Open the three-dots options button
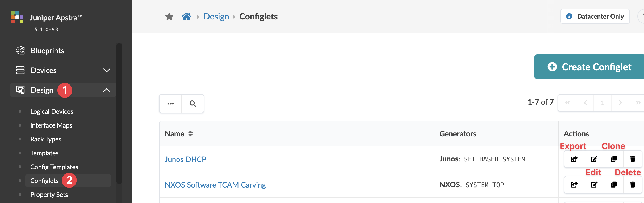Image resolution: width=644 pixels, height=203 pixels. pos(170,104)
